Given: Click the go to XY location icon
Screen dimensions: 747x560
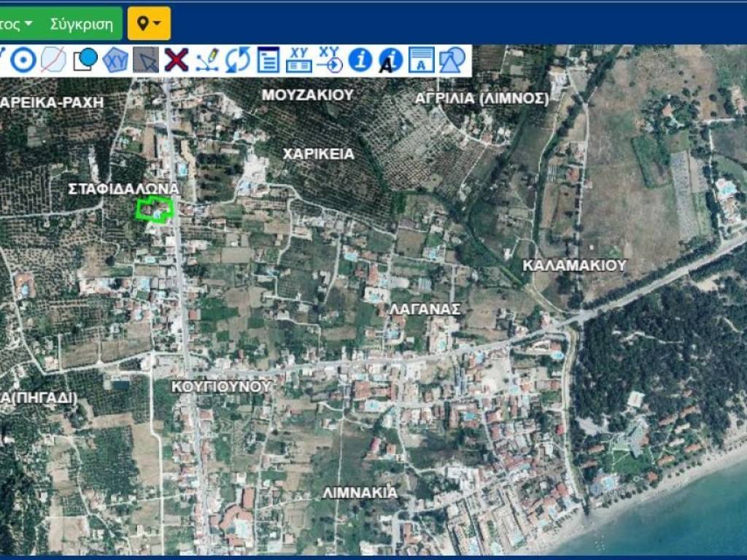Looking at the screenshot, I should (330, 60).
